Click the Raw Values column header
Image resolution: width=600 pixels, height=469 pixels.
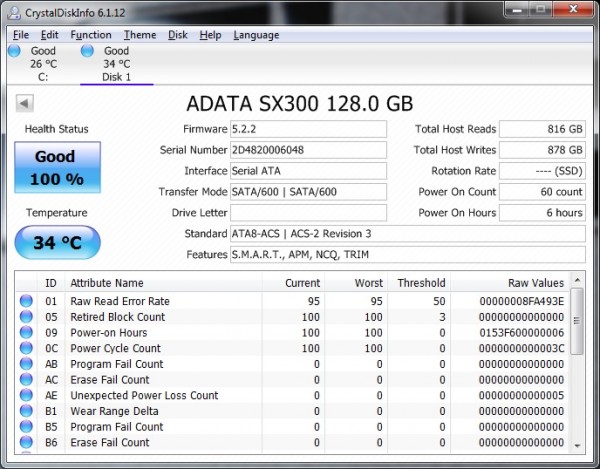click(510, 283)
